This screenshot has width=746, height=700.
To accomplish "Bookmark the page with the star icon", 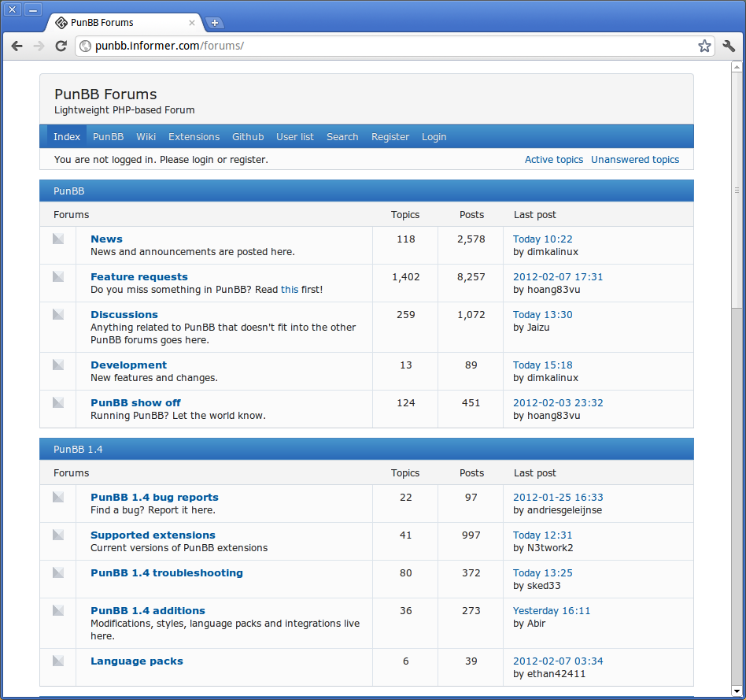I will (704, 46).
